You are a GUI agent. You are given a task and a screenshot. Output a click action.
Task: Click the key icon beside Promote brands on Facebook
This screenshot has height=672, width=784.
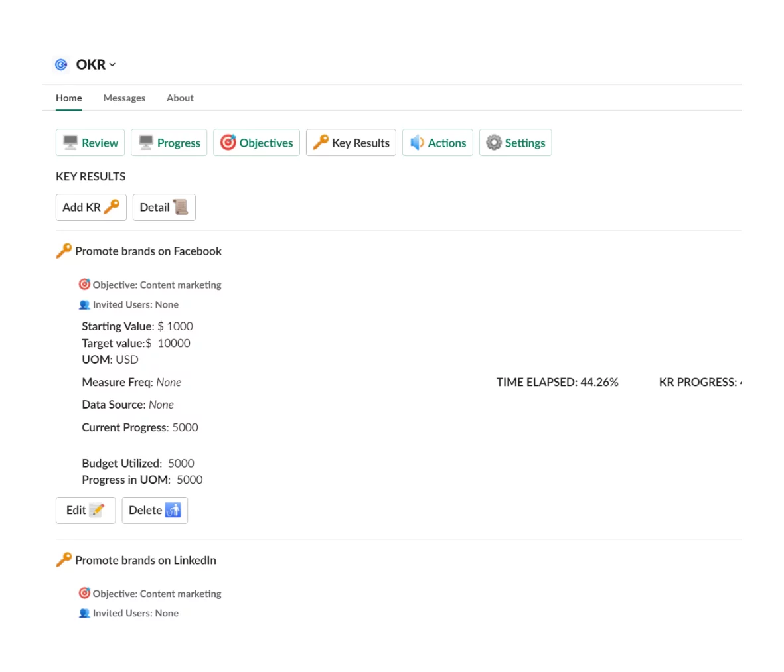63,251
